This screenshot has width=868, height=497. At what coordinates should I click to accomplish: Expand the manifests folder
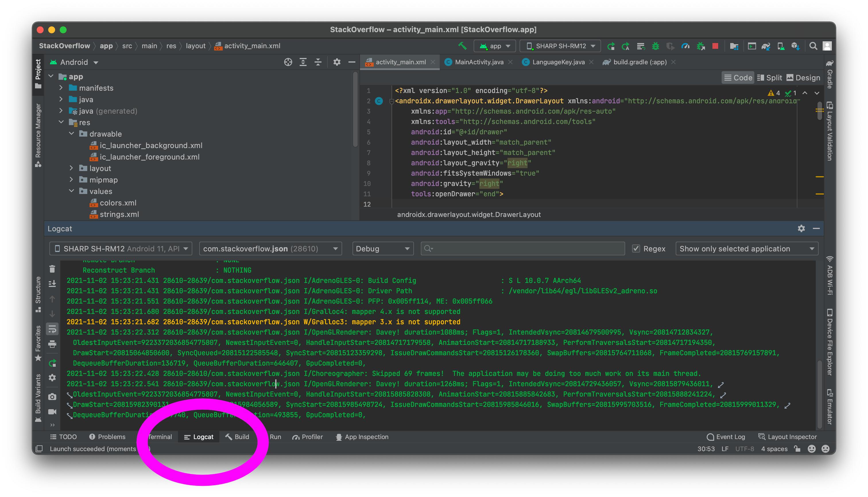(x=61, y=88)
